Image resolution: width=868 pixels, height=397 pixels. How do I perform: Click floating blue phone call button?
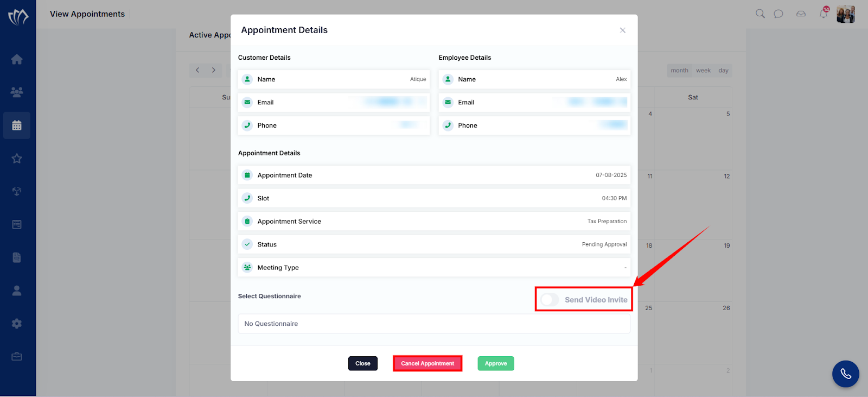pyautogui.click(x=846, y=374)
